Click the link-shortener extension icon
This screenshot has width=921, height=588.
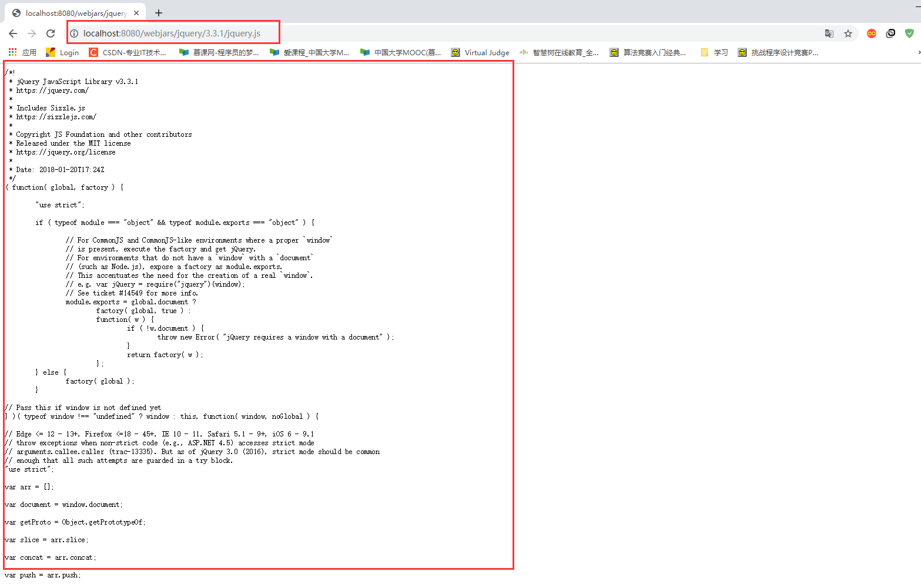tap(890, 34)
